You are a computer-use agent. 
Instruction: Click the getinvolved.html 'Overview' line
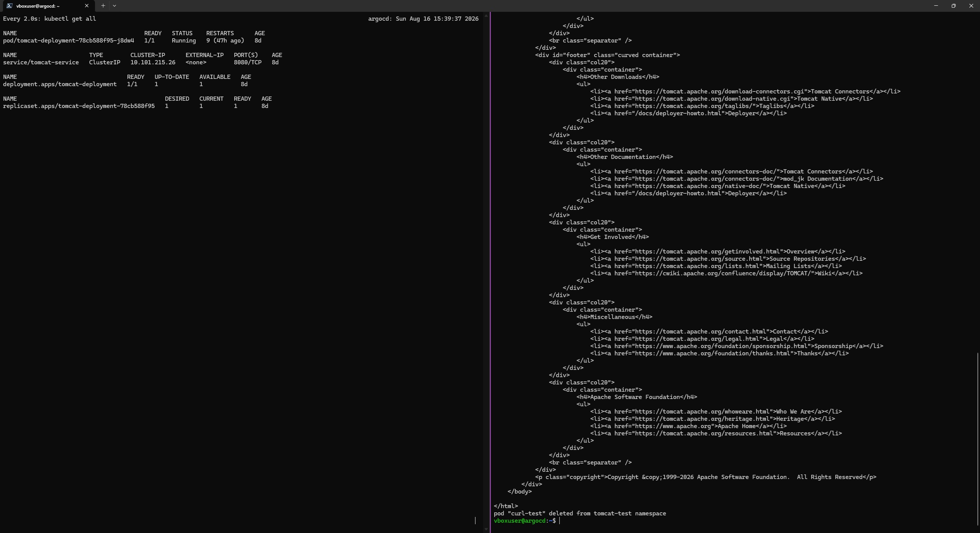[x=718, y=252]
